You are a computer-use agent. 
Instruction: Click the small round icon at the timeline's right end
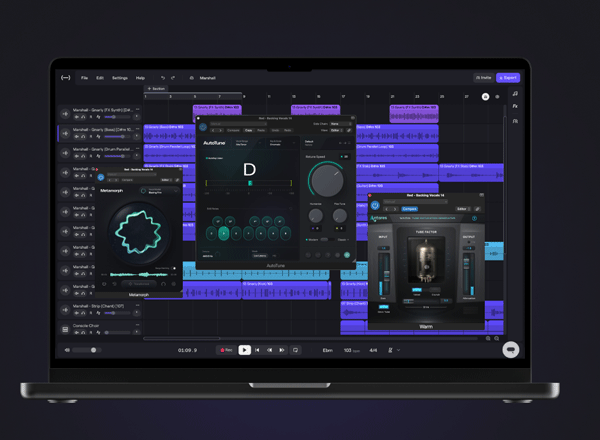(497, 97)
